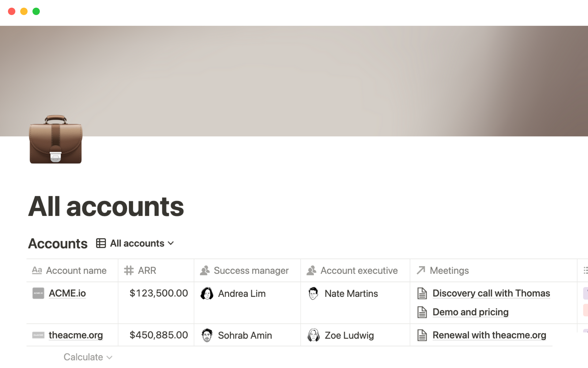Click the Demo and pricing meeting link
The height and width of the screenshot is (368, 588).
[x=470, y=312]
